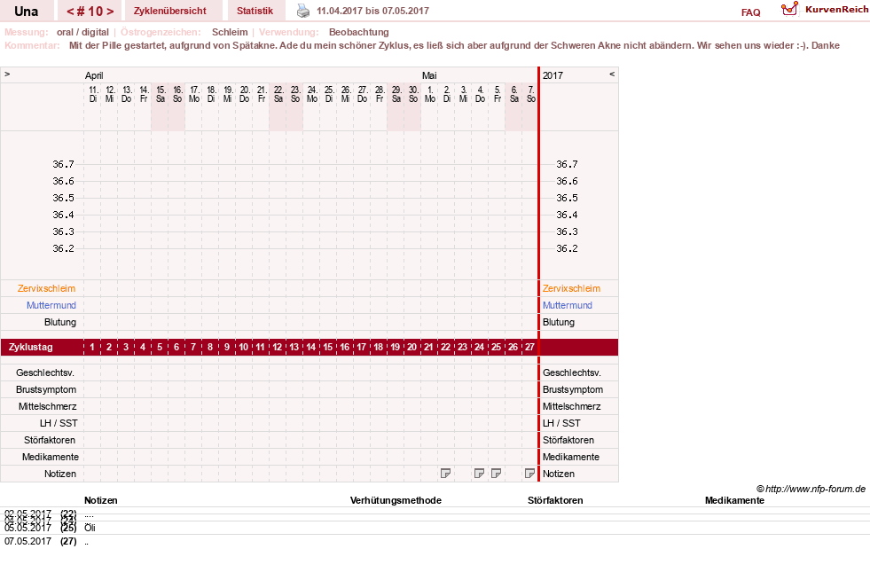Click the left 36.7 temperature label
Image resolution: width=870 pixels, height=588 pixels.
63,164
